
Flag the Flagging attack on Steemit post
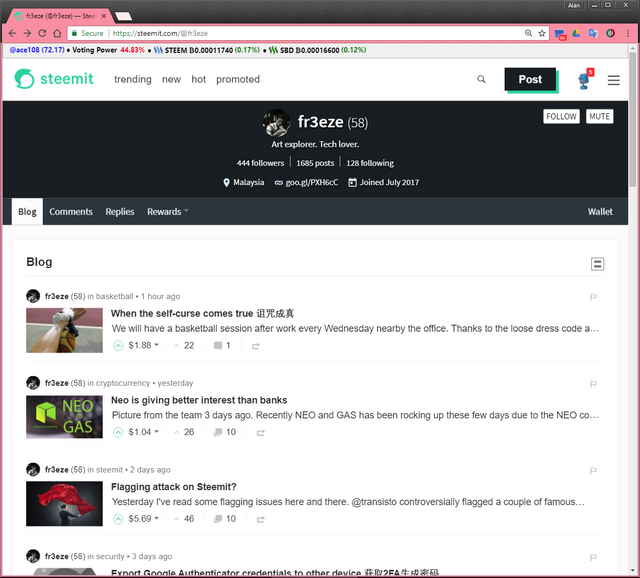point(593,471)
